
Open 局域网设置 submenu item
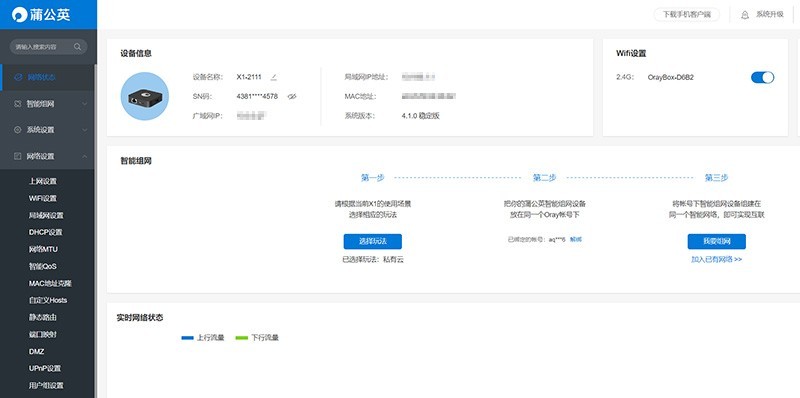click(x=46, y=215)
